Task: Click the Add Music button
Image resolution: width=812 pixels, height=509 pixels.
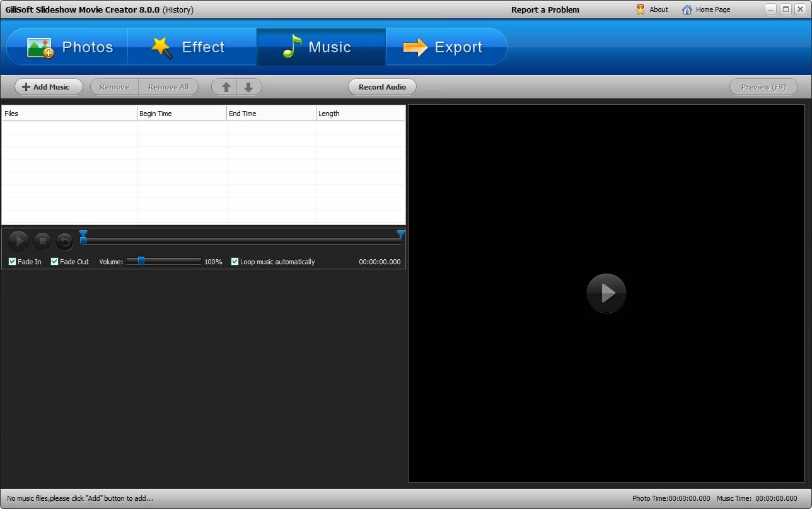Action: point(49,87)
